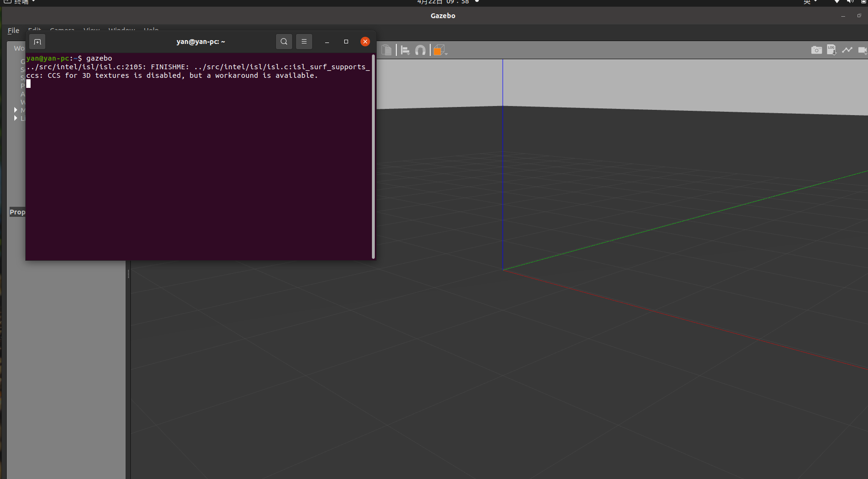This screenshot has height=479, width=868.
Task: Click the terminal vertical scrollbar
Action: [373, 156]
